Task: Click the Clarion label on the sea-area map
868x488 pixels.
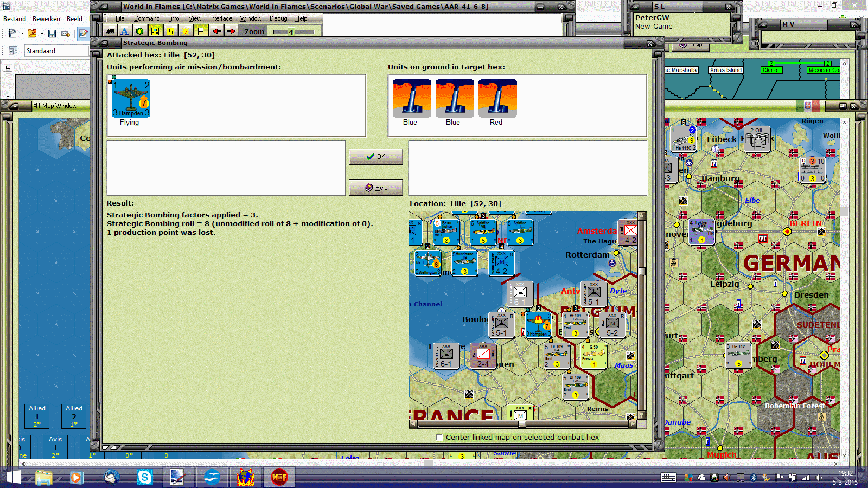Action: [x=771, y=70]
